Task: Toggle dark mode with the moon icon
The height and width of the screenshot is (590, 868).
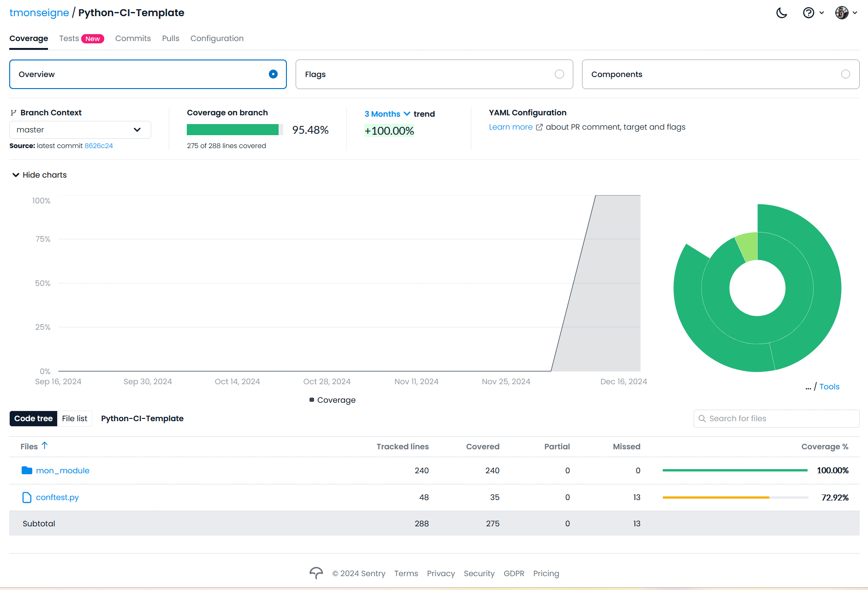Action: [782, 13]
